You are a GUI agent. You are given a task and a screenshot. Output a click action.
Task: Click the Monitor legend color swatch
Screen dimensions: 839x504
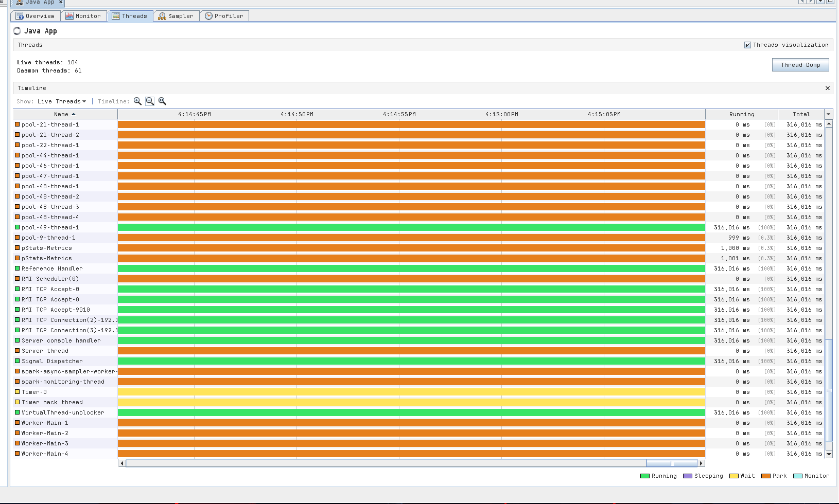tap(798, 476)
